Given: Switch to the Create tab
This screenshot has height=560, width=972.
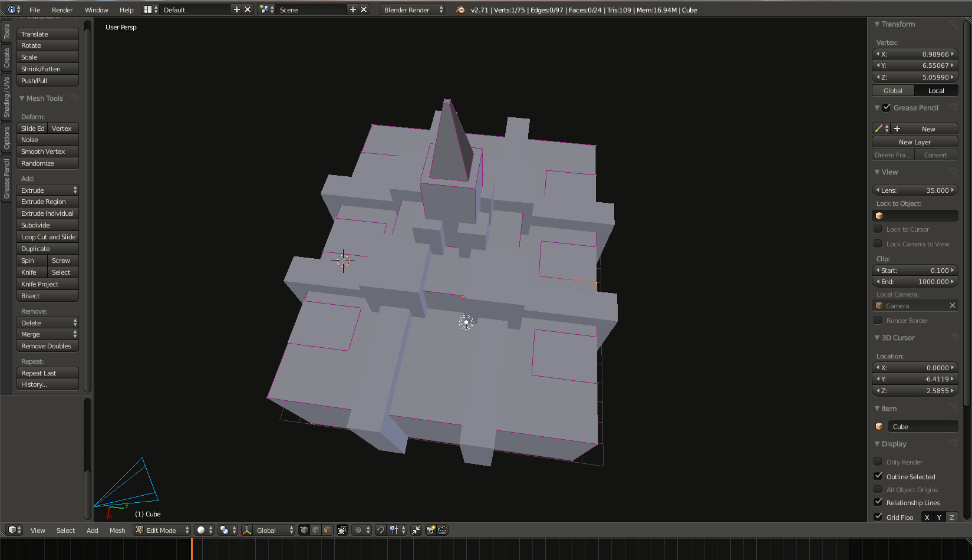Looking at the screenshot, I should coord(6,57).
